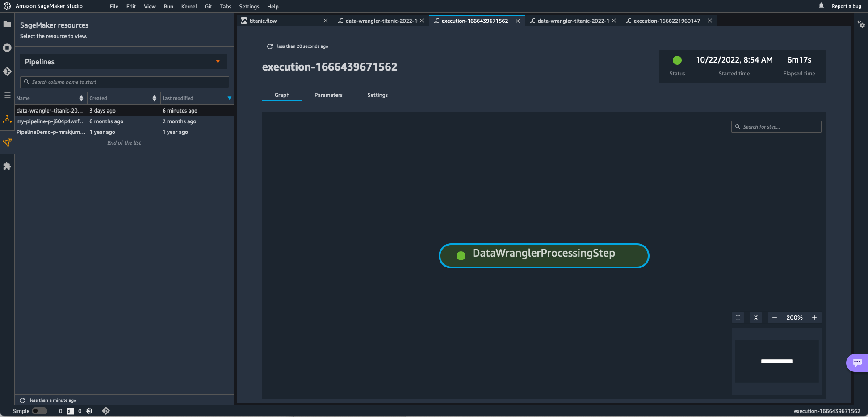Open the Help menu
This screenshot has height=417, width=868.
273,7
